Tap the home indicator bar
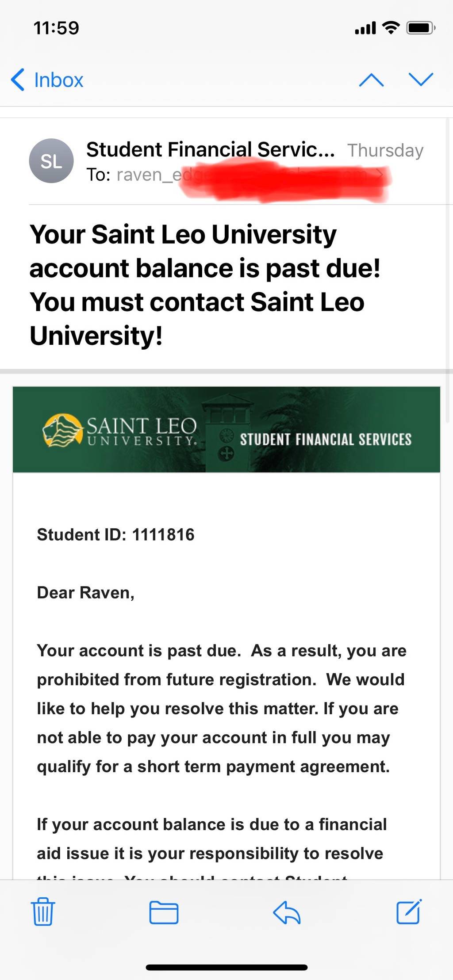The image size is (453, 980). click(x=226, y=968)
